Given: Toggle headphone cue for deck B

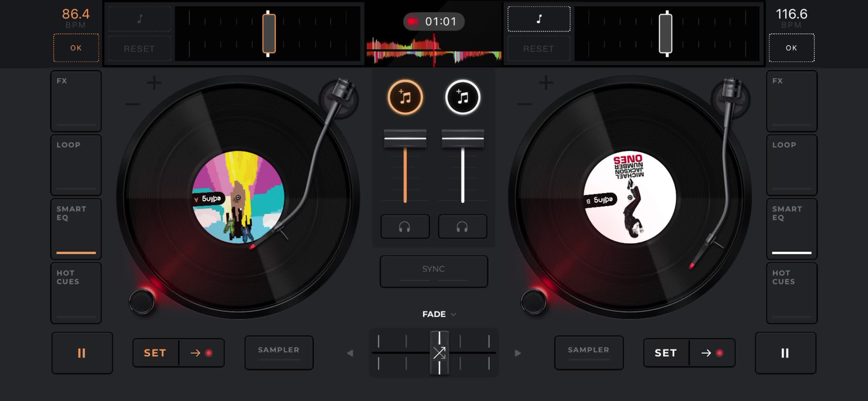Looking at the screenshot, I should (x=462, y=227).
